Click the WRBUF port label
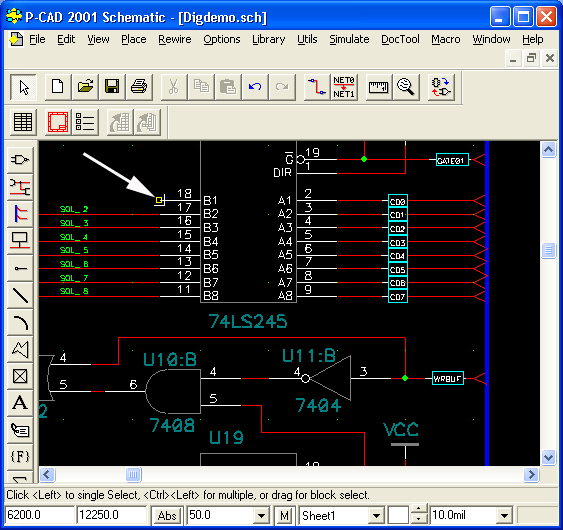Viewport: 563px width, 530px height. point(447,378)
